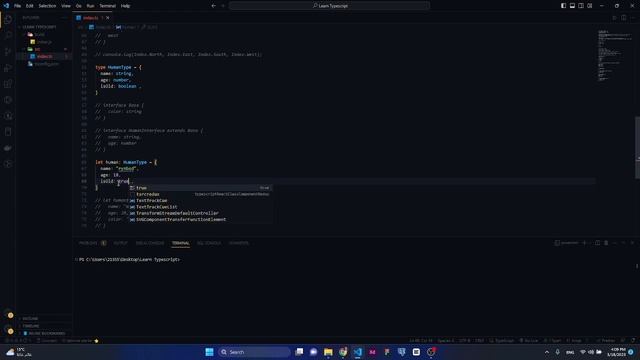
Task: Click the Learn Typescript command center search
Action: tap(329, 6)
